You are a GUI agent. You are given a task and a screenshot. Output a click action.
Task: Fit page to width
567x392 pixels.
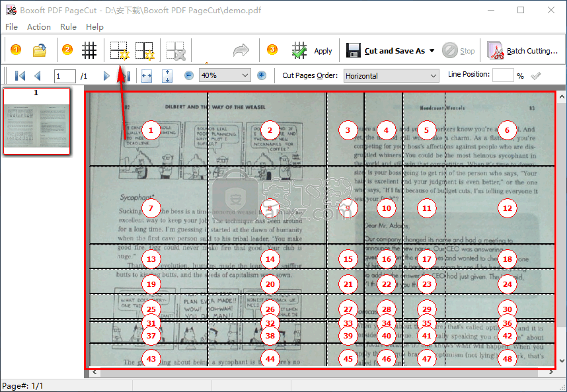coord(147,76)
